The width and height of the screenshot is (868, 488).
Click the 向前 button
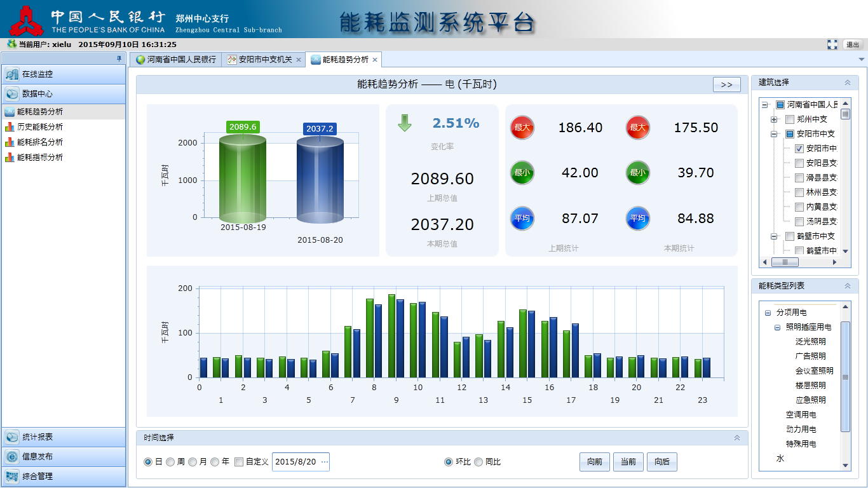[595, 462]
